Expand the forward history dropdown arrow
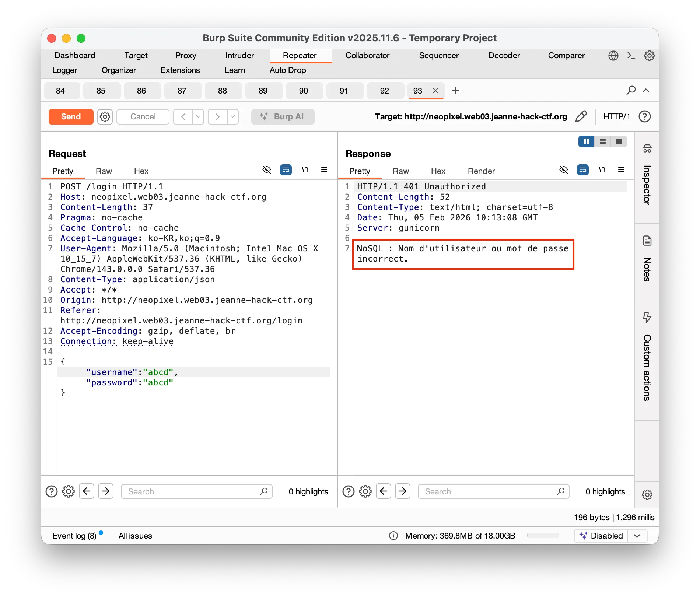Viewport: 700px width, 599px height. [233, 117]
